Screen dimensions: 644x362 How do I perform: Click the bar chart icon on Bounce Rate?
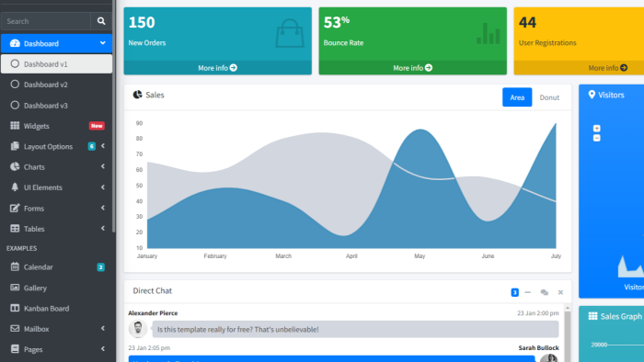(489, 34)
